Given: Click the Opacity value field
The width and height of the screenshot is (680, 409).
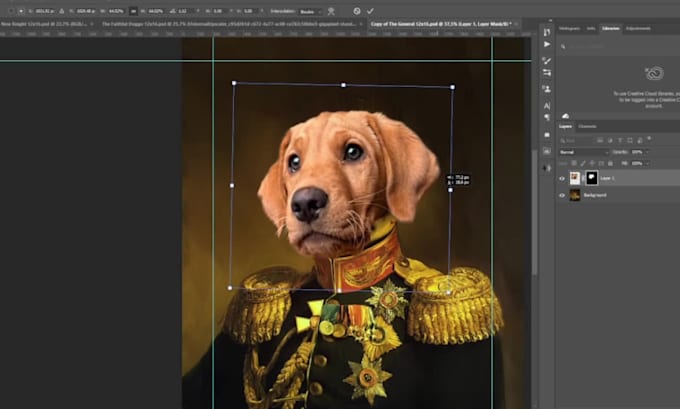Looking at the screenshot, I should [637, 152].
